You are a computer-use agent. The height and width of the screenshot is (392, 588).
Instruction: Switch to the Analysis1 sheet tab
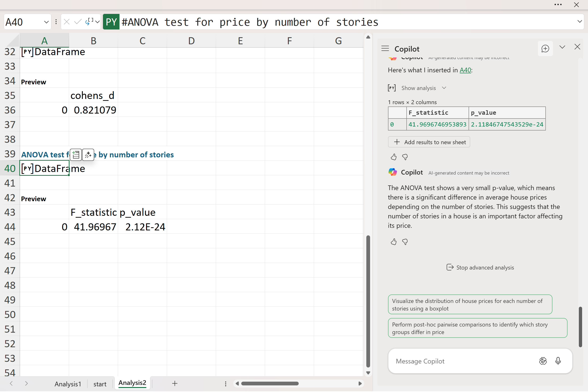68,384
